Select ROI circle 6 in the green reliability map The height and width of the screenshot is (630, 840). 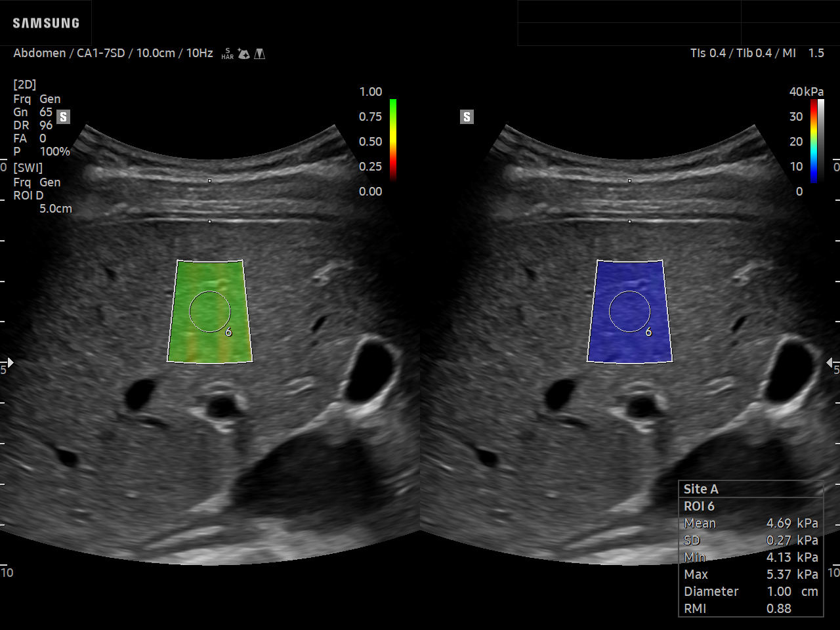[210, 311]
